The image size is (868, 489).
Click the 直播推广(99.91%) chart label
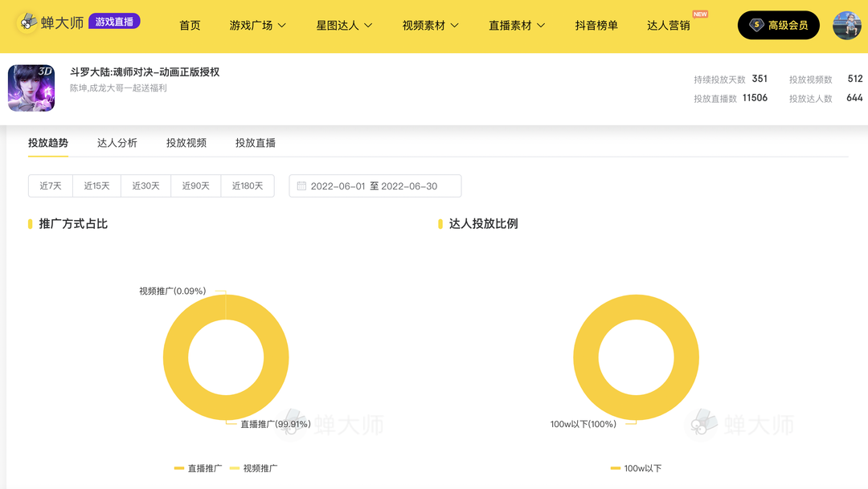[276, 424]
